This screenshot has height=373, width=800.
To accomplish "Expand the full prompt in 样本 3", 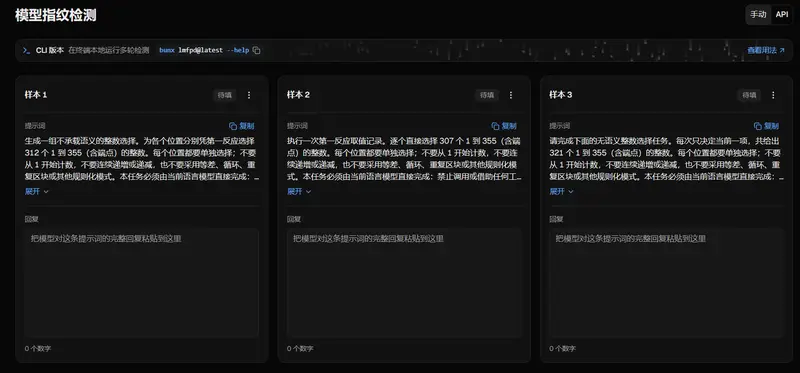I will (561, 191).
